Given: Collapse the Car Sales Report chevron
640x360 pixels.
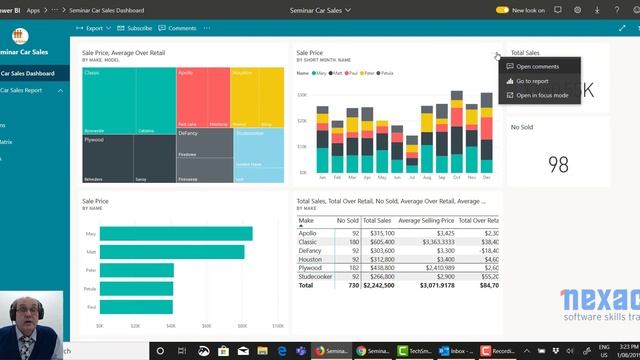Looking at the screenshot, I should [60, 90].
